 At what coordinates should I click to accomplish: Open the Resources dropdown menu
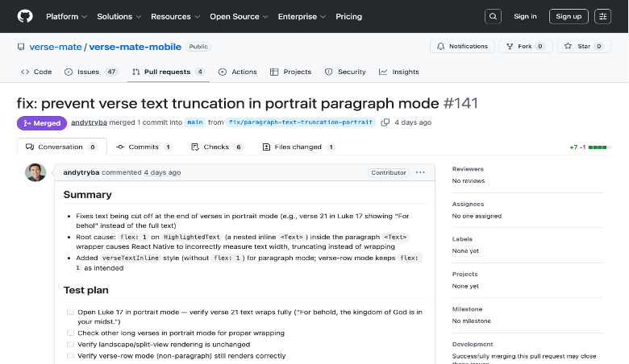(x=174, y=16)
